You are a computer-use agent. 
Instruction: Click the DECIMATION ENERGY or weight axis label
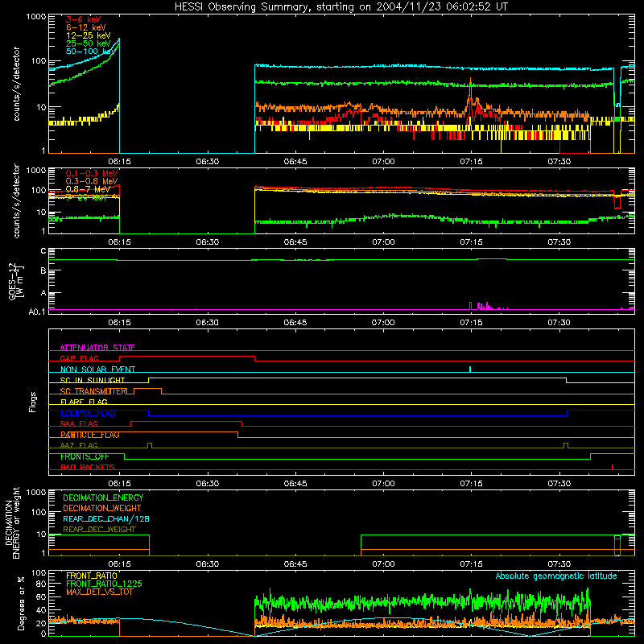(x=12, y=522)
